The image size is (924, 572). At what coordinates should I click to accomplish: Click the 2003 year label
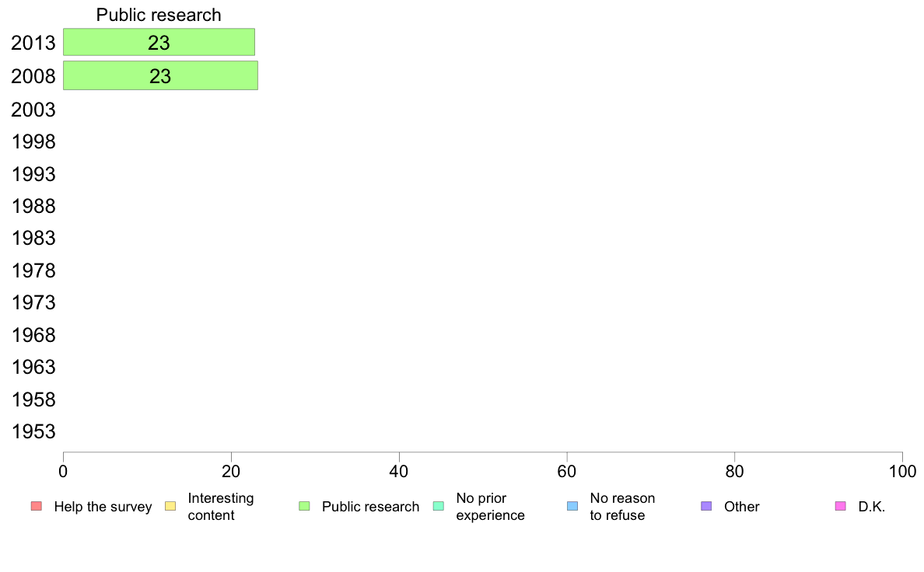click(33, 110)
